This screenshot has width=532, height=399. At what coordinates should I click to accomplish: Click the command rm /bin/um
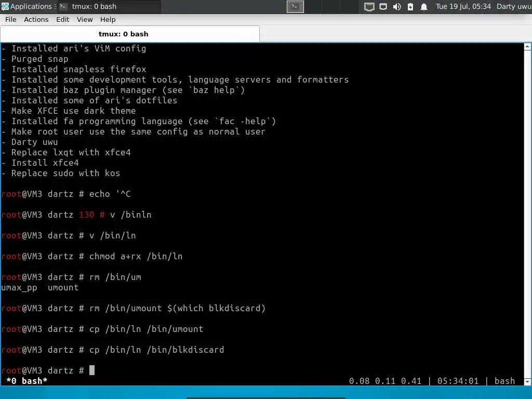[x=115, y=277]
